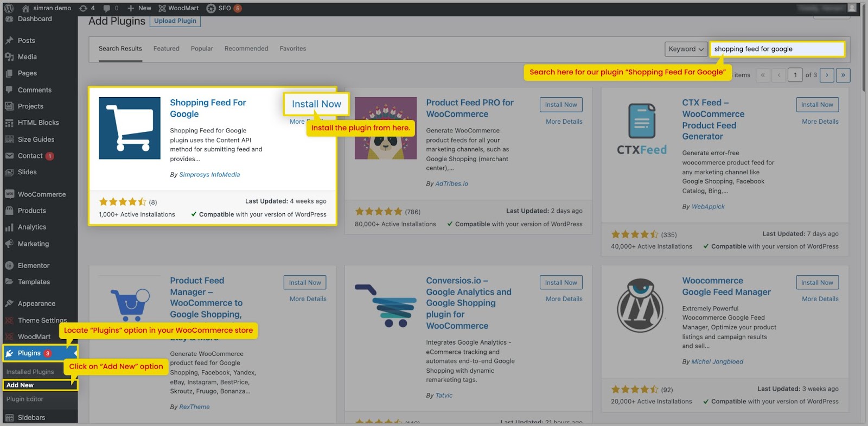The image size is (868, 426).
Task: Open Michel Jongbloed author link
Action: point(717,362)
